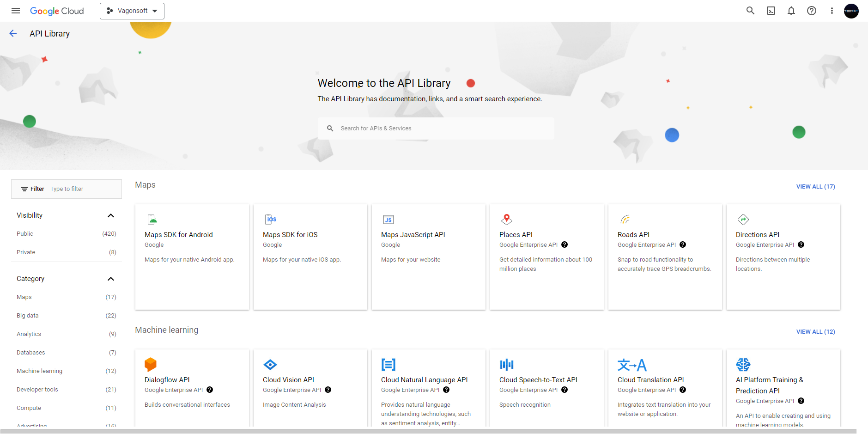
Task: Open the help question mark menu
Action: tap(812, 11)
